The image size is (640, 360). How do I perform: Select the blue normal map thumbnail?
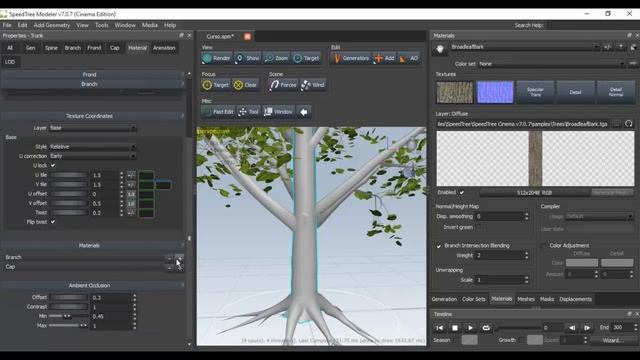[495, 92]
